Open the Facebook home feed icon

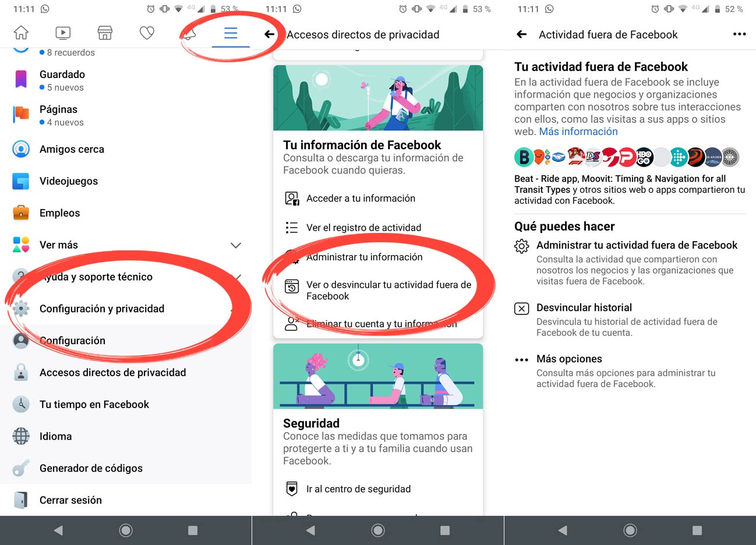pos(21,33)
